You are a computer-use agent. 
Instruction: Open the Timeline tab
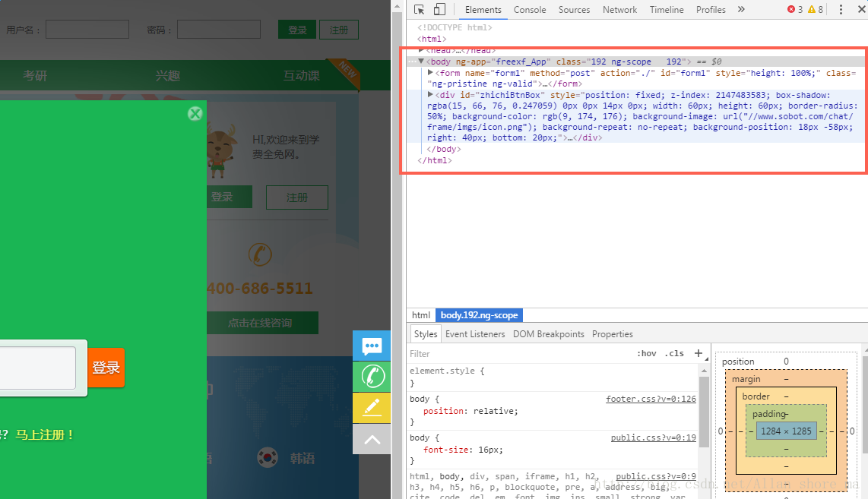coord(667,9)
